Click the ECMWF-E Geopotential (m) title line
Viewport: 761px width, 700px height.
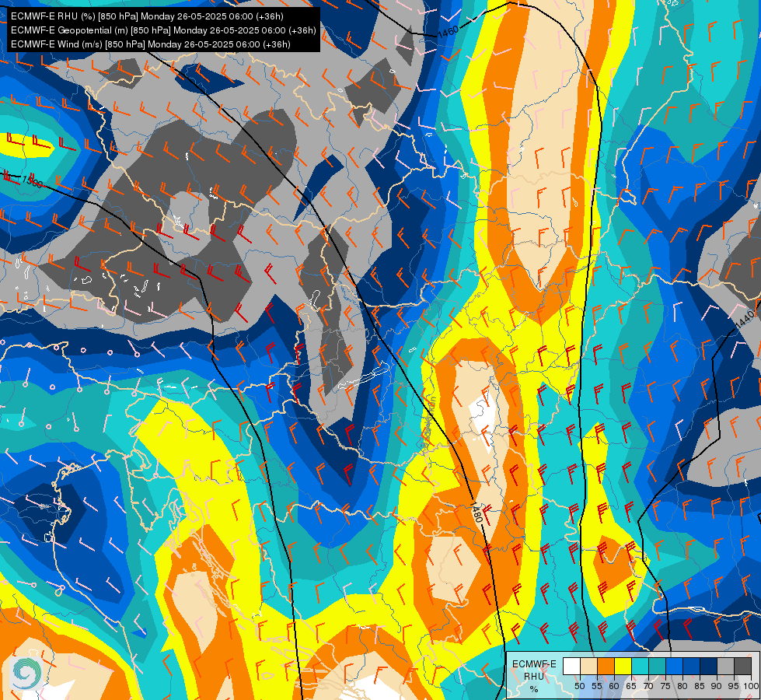(x=163, y=30)
